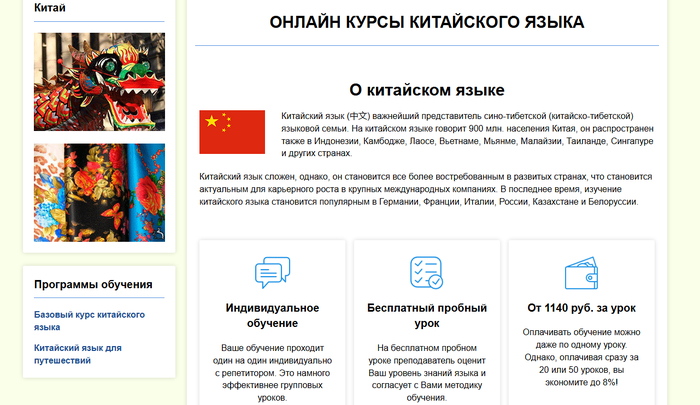Image resolution: width=700 pixels, height=405 pixels.
Task: Click the checklist icon above Бесплатный пробный урок
Action: click(x=427, y=273)
